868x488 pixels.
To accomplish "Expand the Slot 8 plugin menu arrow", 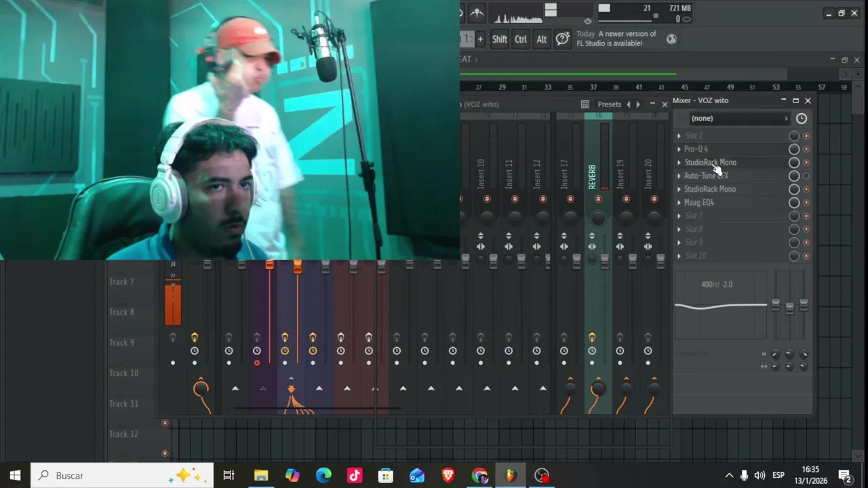I will 679,229.
